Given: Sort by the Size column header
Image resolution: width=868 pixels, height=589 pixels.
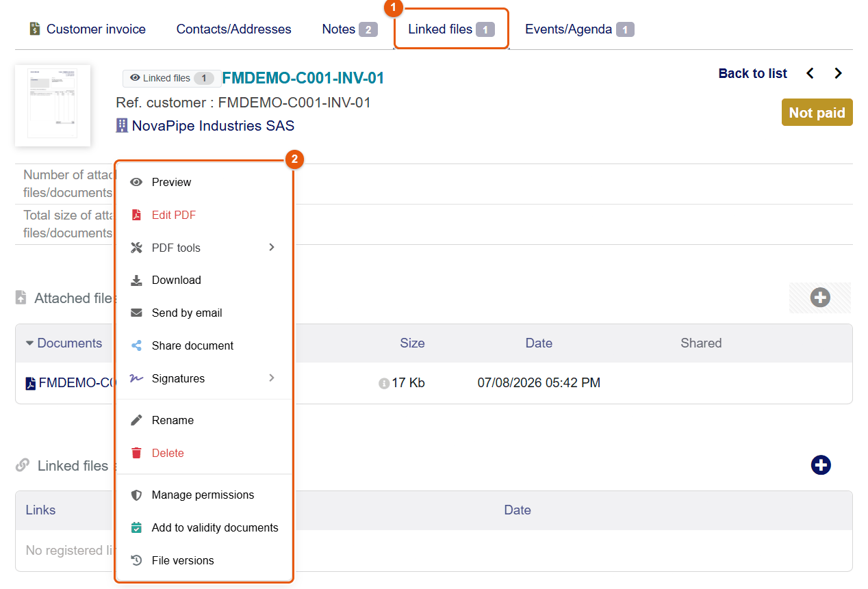Looking at the screenshot, I should (x=412, y=343).
